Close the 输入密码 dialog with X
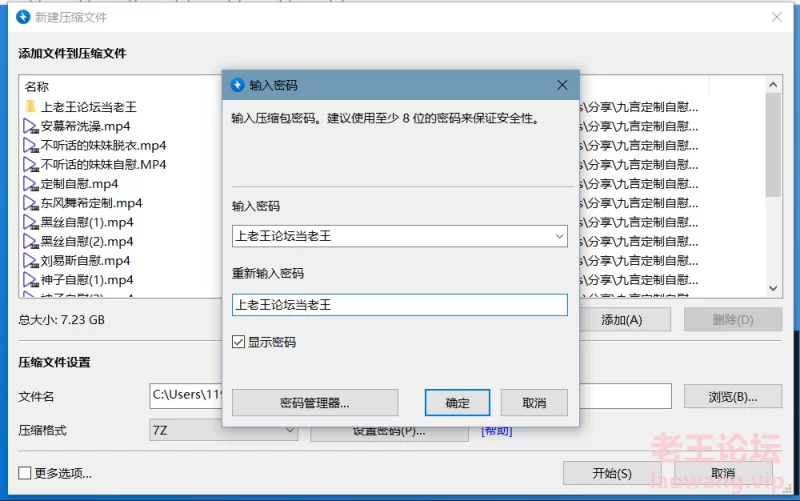The height and width of the screenshot is (501, 800). coord(562,85)
